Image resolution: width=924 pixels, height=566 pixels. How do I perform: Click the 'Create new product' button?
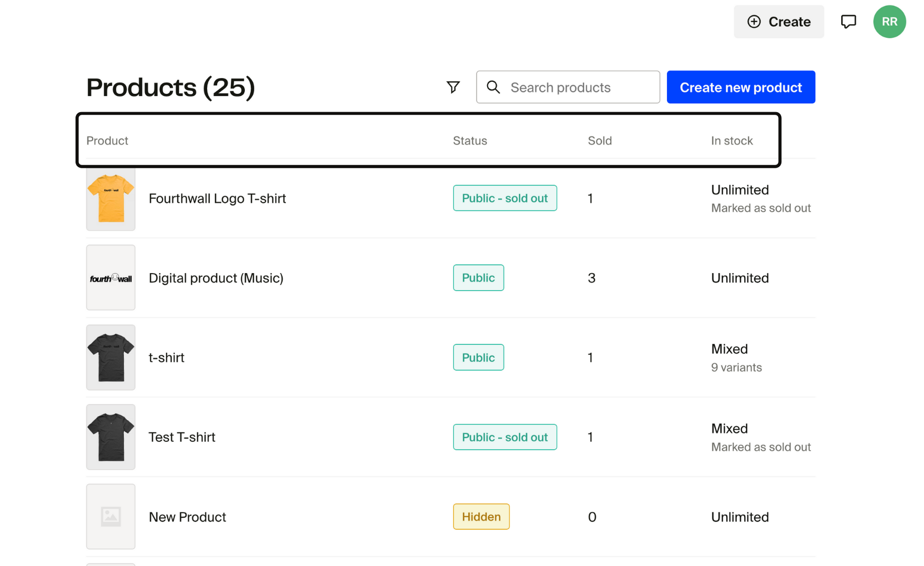pyautogui.click(x=740, y=87)
